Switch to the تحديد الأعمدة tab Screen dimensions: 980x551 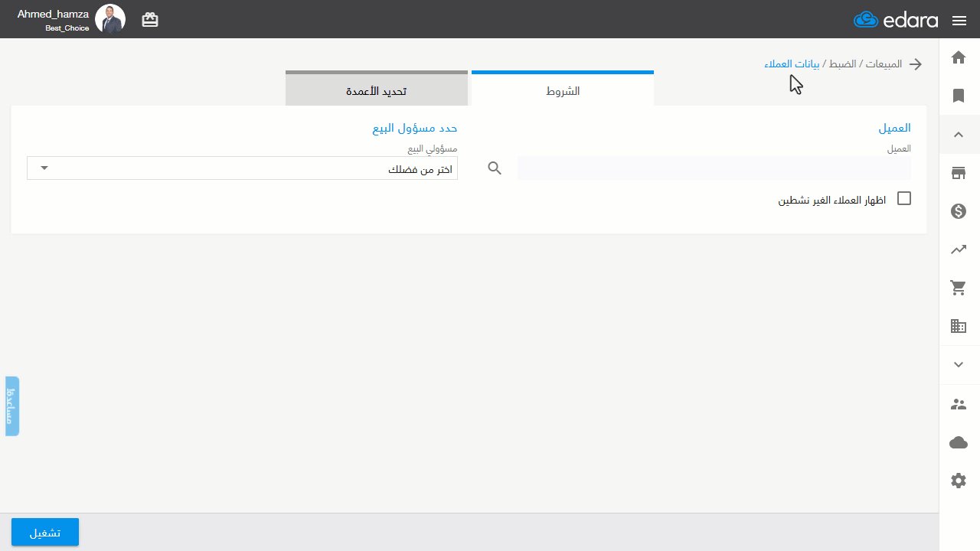coord(377,90)
